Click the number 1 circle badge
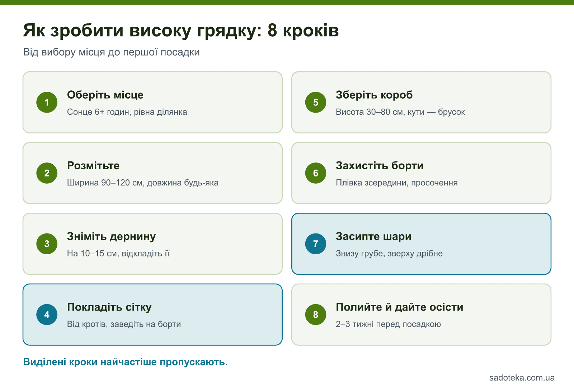 click(x=47, y=102)
